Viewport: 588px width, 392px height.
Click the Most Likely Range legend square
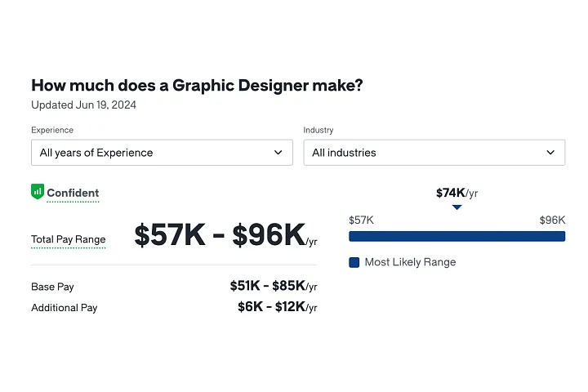[354, 262]
